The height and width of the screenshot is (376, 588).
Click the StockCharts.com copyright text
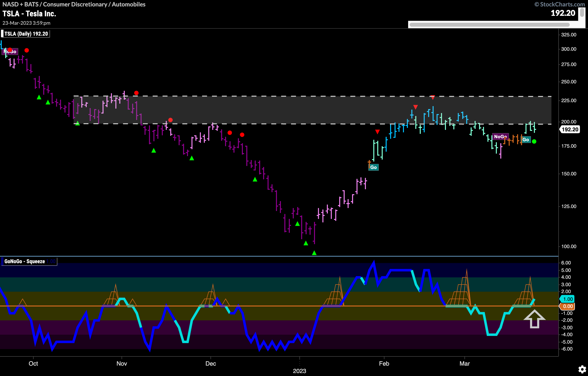pos(560,4)
